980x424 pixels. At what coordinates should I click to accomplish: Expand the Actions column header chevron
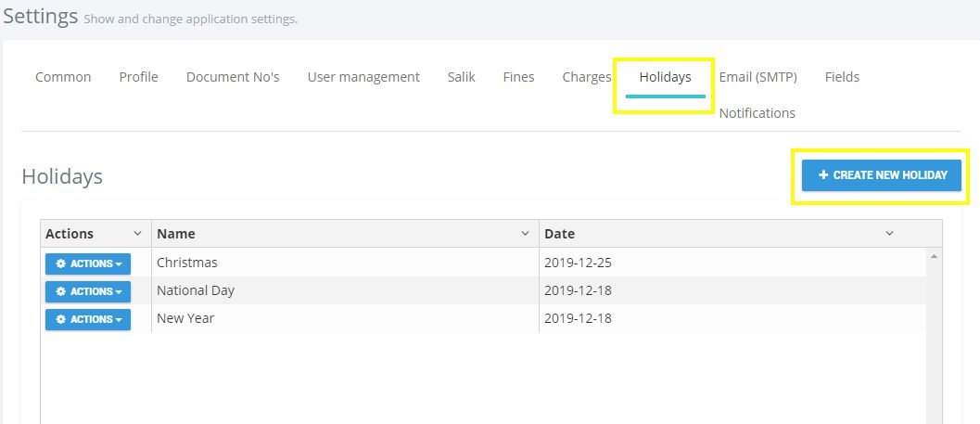[137, 233]
